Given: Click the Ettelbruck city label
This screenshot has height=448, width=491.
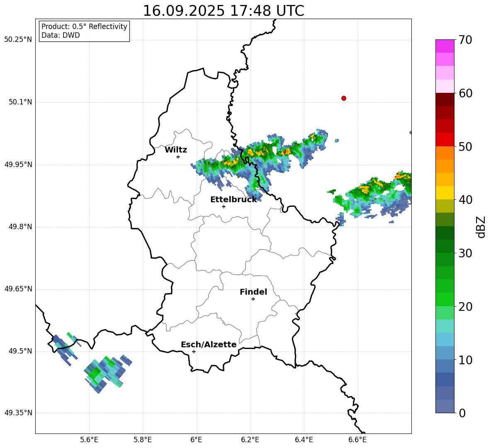Looking at the screenshot, I should [233, 200].
